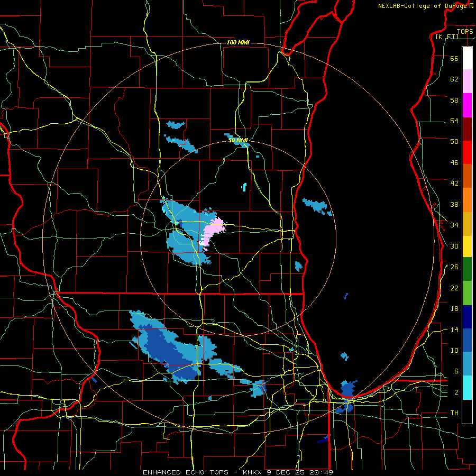Click the '30' legend value
The image size is (476, 476).
(x=454, y=246)
